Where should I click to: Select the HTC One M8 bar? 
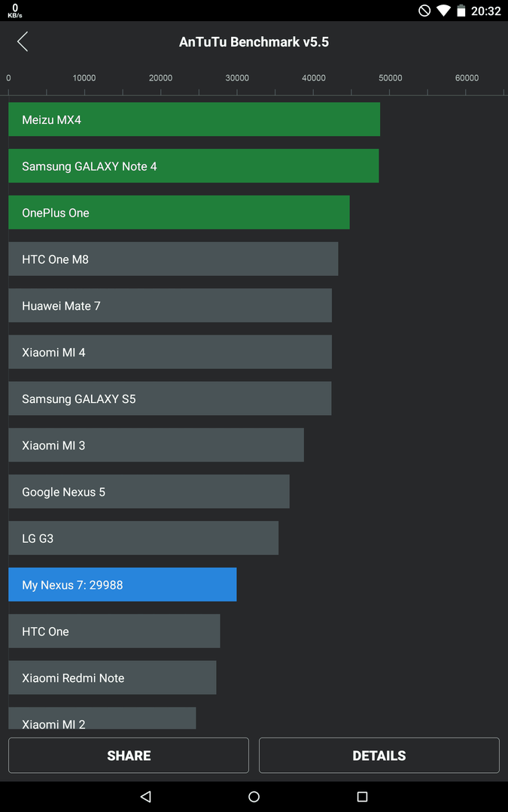pyautogui.click(x=174, y=259)
